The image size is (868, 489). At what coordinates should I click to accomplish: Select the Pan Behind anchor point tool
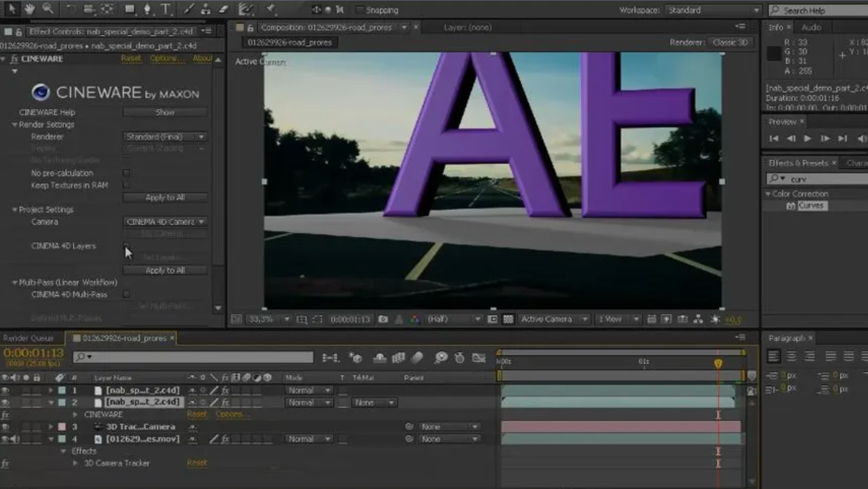107,9
